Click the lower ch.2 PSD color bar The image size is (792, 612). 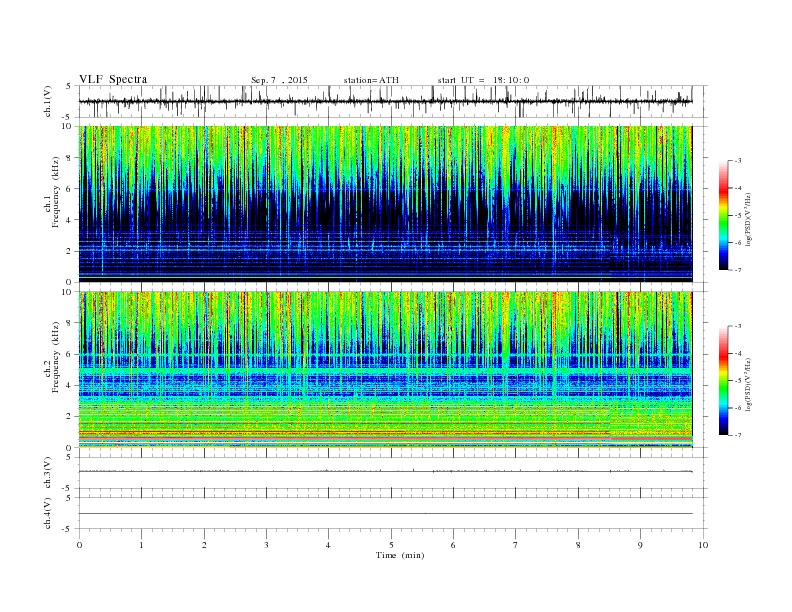coord(724,380)
